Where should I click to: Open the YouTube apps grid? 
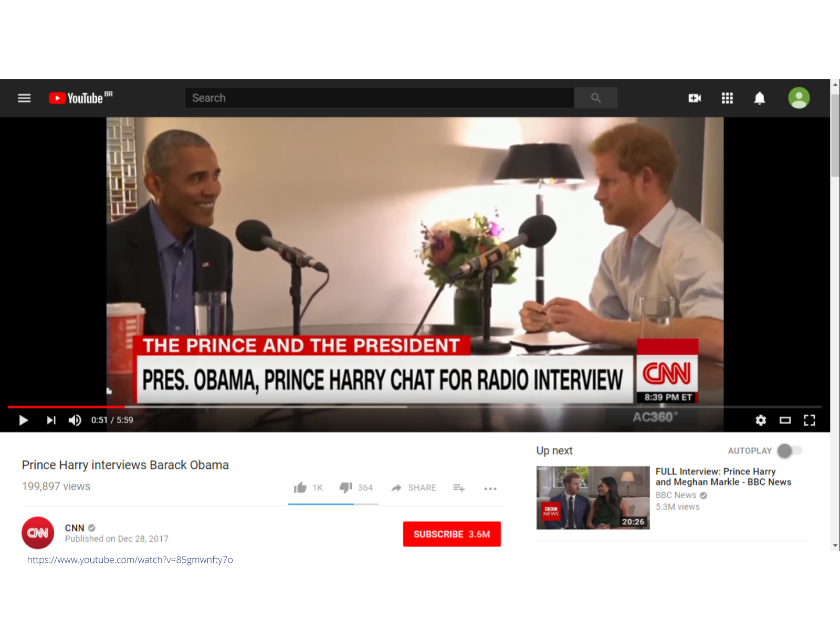click(727, 98)
